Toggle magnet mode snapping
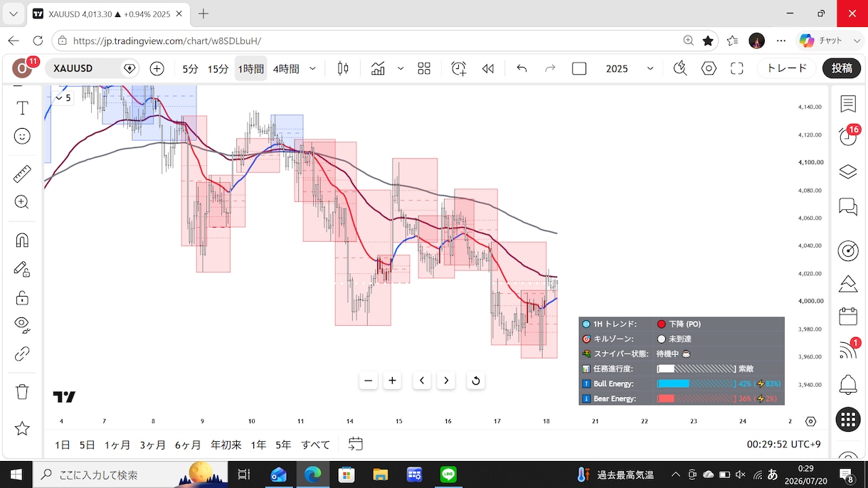 click(22, 240)
